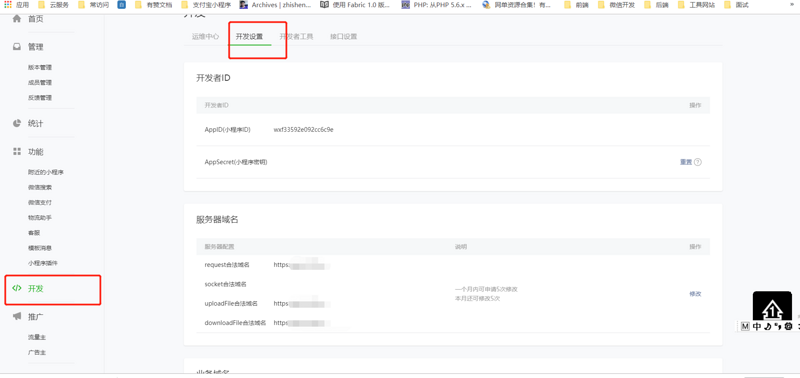Click the 推广 megaphone icon
The height and width of the screenshot is (378, 800).
17,316
